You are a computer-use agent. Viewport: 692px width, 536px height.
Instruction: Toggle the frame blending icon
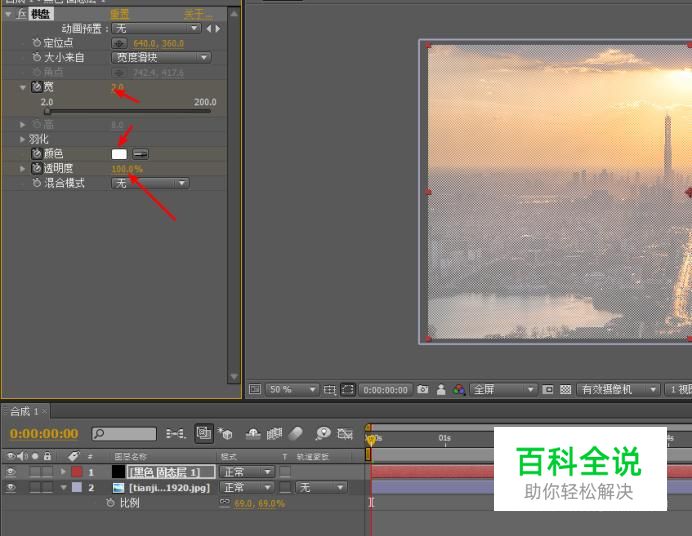click(275, 434)
